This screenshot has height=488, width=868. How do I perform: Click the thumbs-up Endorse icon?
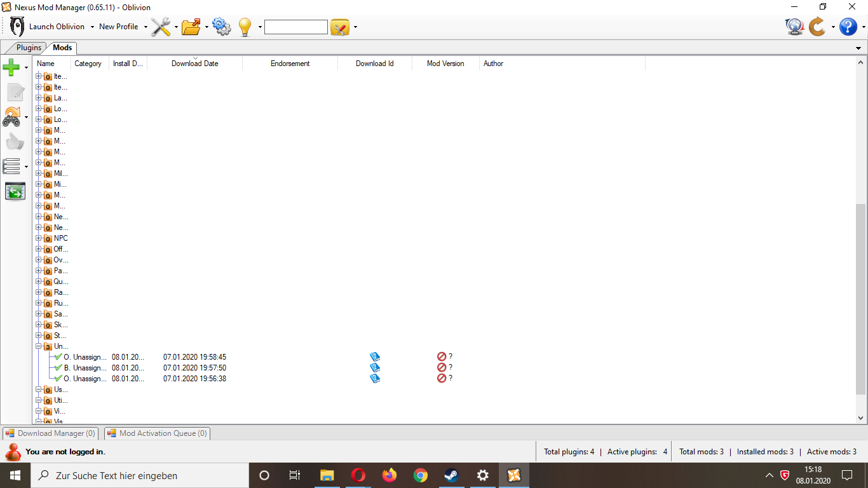(15, 141)
